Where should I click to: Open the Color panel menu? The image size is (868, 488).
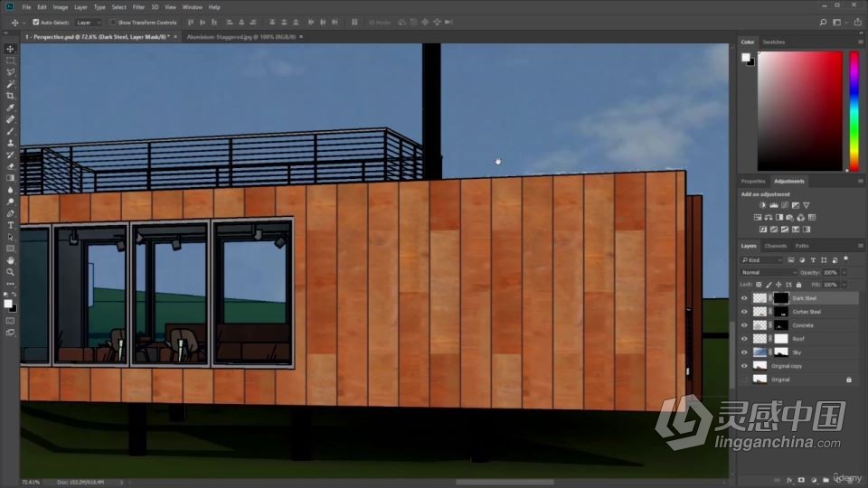tap(860, 42)
